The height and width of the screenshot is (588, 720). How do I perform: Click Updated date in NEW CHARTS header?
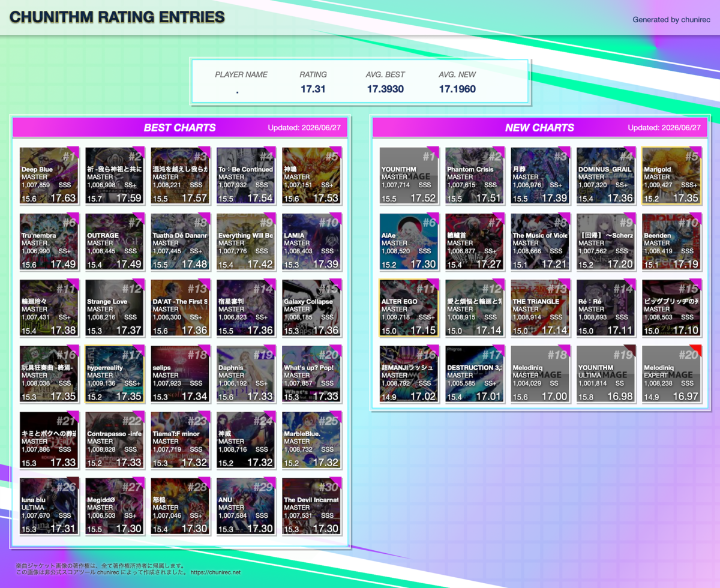pos(664,128)
